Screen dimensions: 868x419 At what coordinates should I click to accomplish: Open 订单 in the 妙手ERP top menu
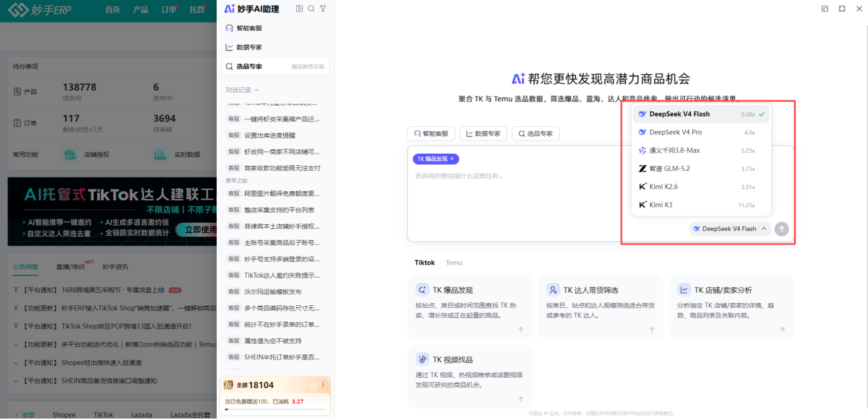click(x=169, y=10)
